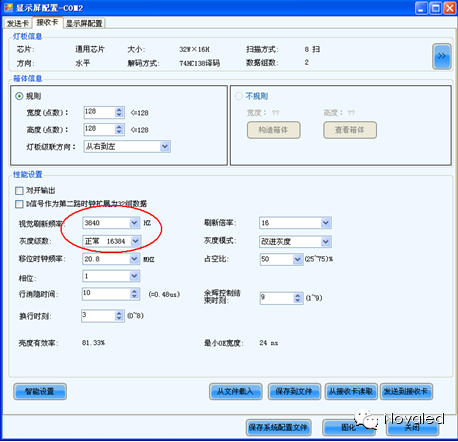The height and width of the screenshot is (442, 458).
Task: Click the 保存系统配置文件 button
Action: [x=278, y=427]
